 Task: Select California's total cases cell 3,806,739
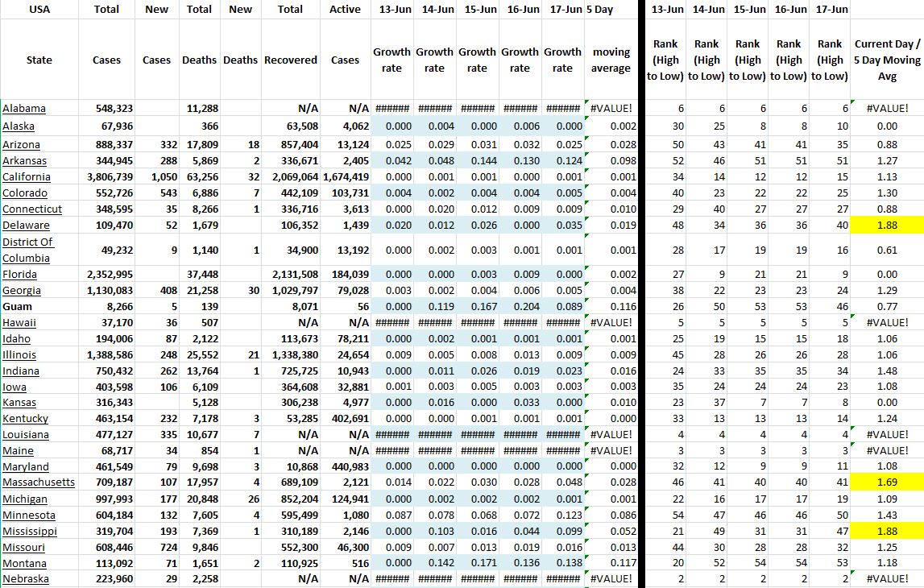(x=108, y=177)
